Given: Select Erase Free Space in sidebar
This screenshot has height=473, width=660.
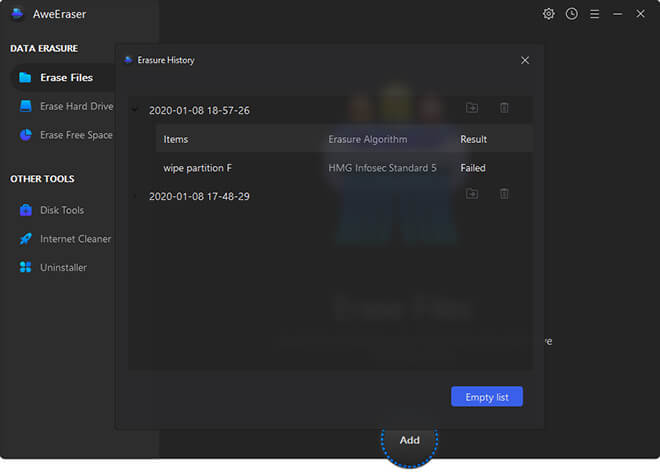Looking at the screenshot, I should [67, 135].
